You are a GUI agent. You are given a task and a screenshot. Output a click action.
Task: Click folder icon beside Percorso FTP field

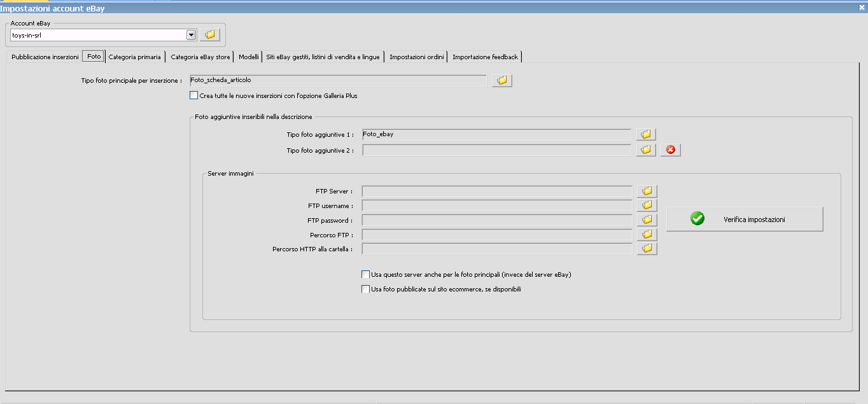647,235
